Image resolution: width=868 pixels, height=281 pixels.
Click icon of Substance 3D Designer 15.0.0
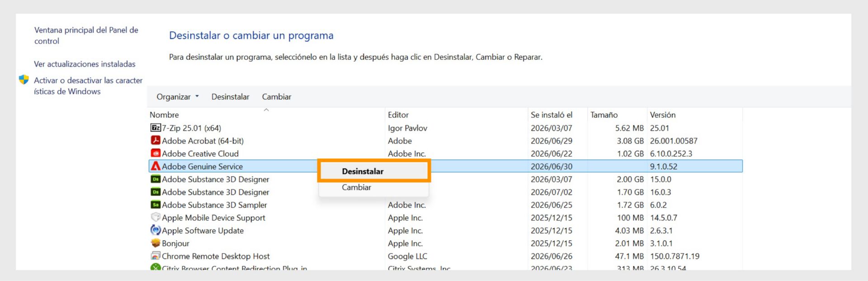click(156, 179)
